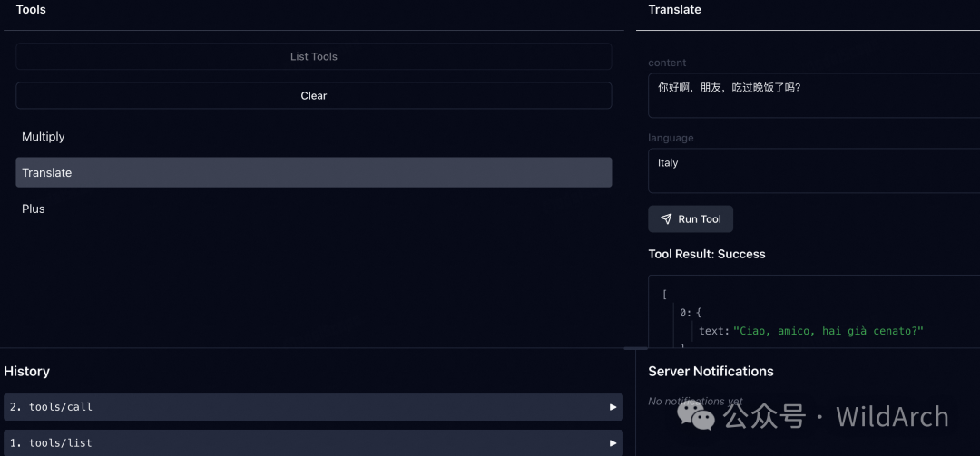Expand the tools/list entry using its arrow
The height and width of the screenshot is (456, 980).
pyautogui.click(x=612, y=443)
